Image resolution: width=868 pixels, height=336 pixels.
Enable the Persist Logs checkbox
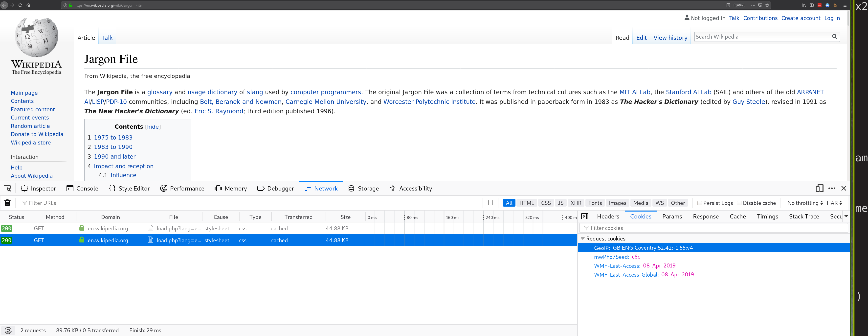700,203
